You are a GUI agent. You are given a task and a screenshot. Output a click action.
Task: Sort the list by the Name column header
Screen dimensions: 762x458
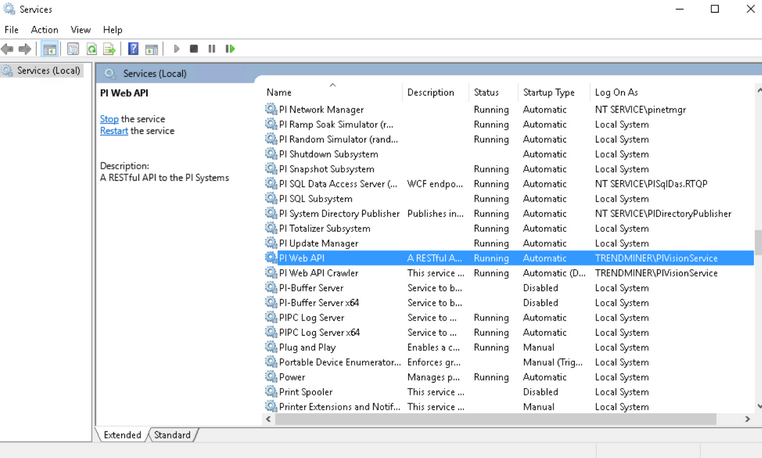330,92
